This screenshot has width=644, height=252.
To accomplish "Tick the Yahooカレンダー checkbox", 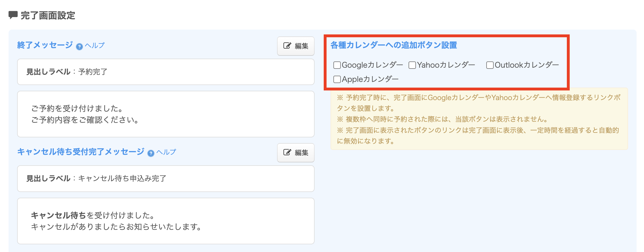I will coord(412,65).
